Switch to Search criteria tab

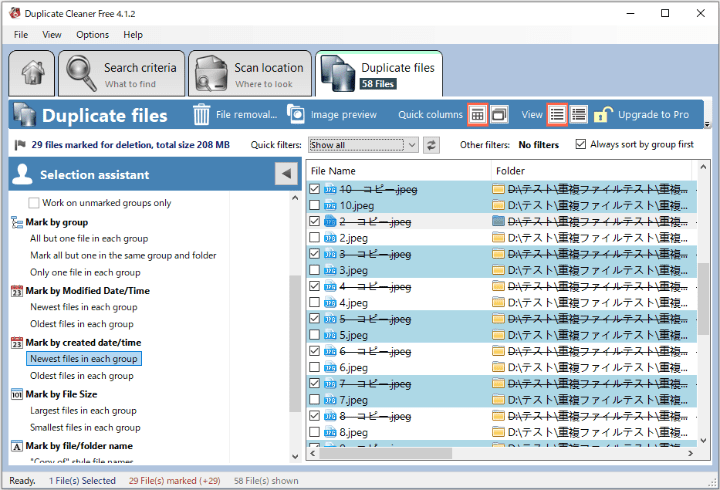[122, 73]
